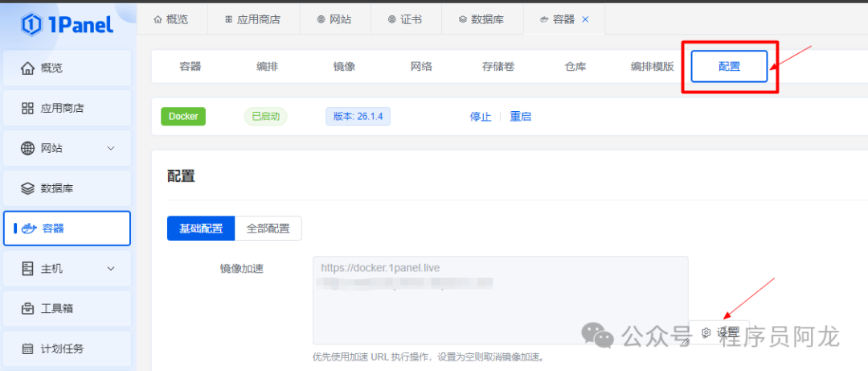Go to 镜像 sub-navigation item
Viewport: 868px width, 371px height.
(x=344, y=67)
